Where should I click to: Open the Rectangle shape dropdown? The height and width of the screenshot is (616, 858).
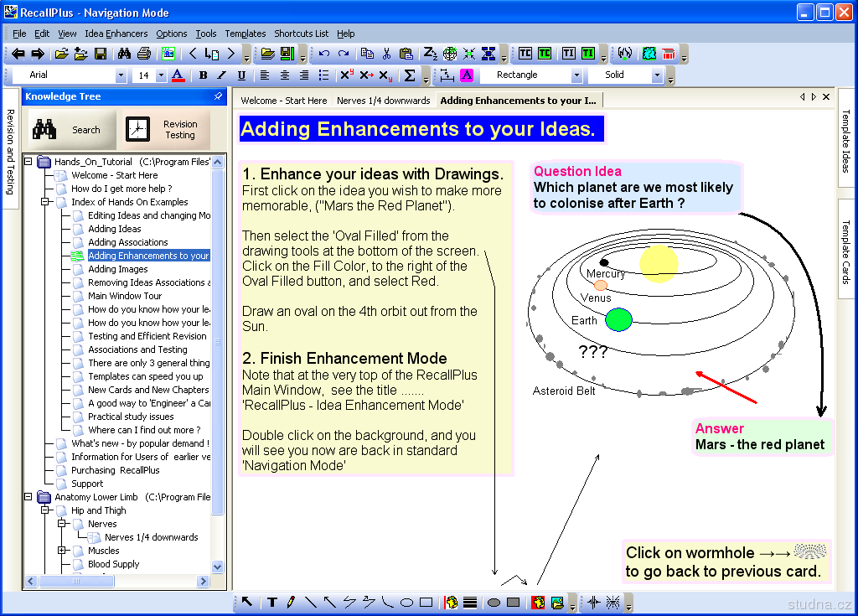click(x=576, y=75)
